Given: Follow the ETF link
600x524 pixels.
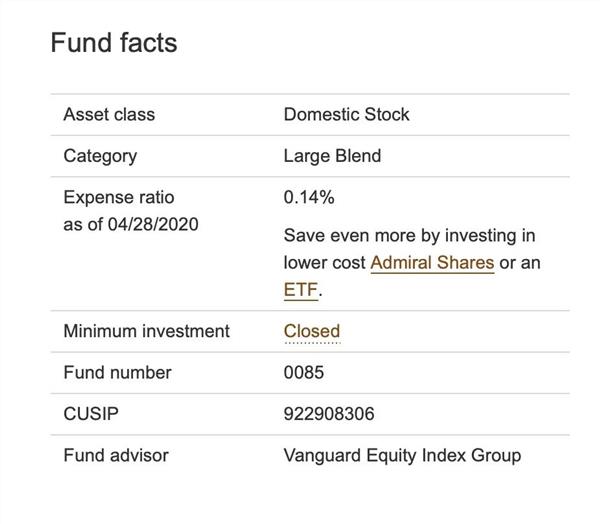Looking at the screenshot, I should (x=301, y=290).
